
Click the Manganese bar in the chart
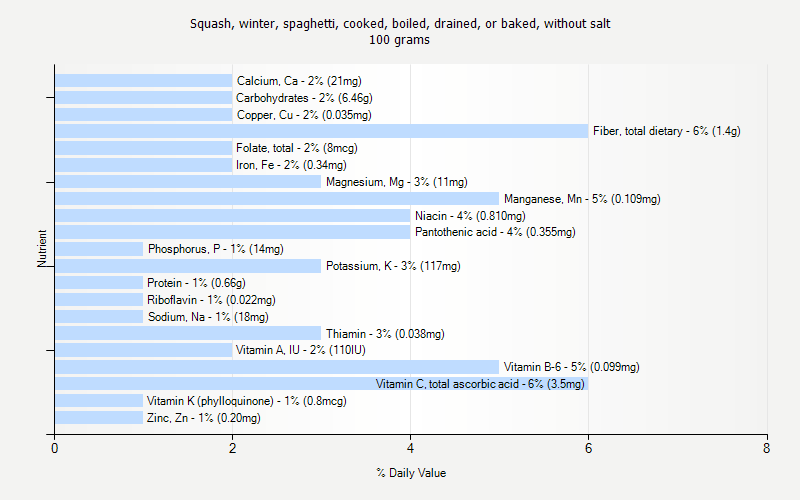coord(277,198)
